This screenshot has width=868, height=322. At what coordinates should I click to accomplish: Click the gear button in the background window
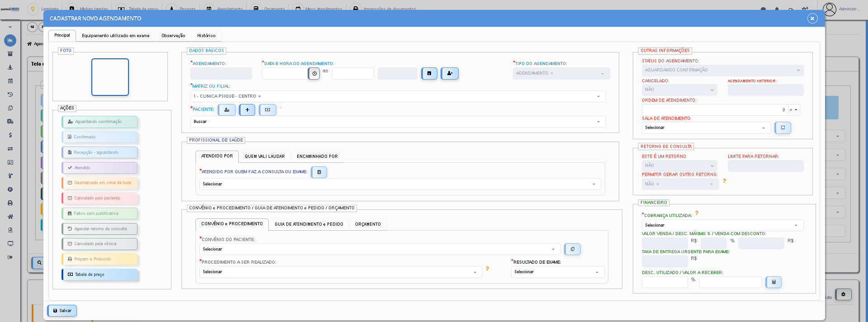[x=843, y=294]
